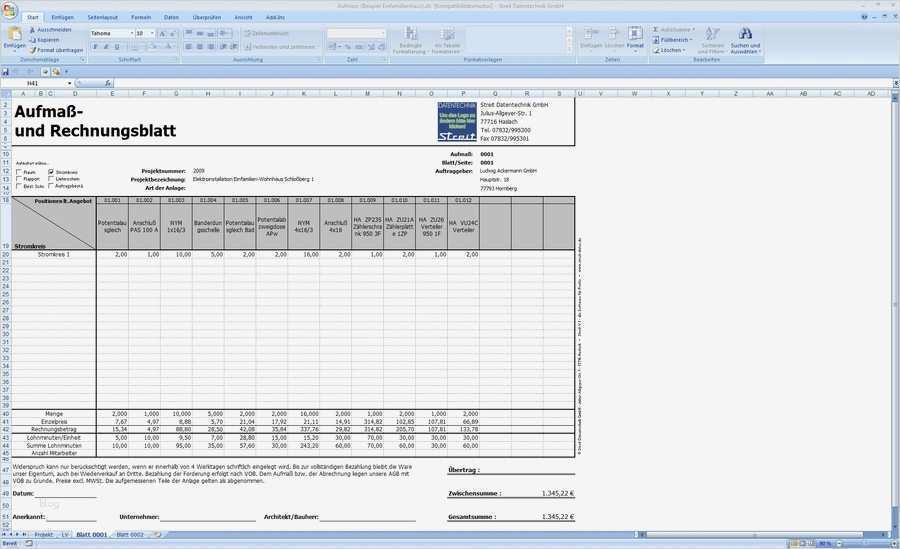Open Bedingte Formatierung
This screenshot has width=900, height=549.
tap(410, 40)
